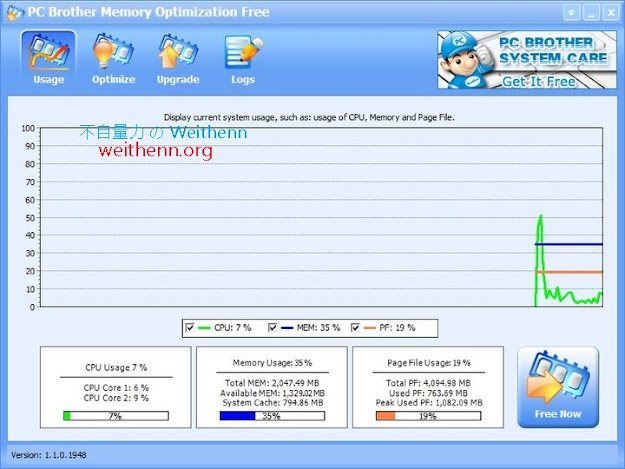Viewport: 625px width, 469px height.
Task: Click the 'Version: 1.1.0.1948' status text
Action: pyautogui.click(x=49, y=455)
